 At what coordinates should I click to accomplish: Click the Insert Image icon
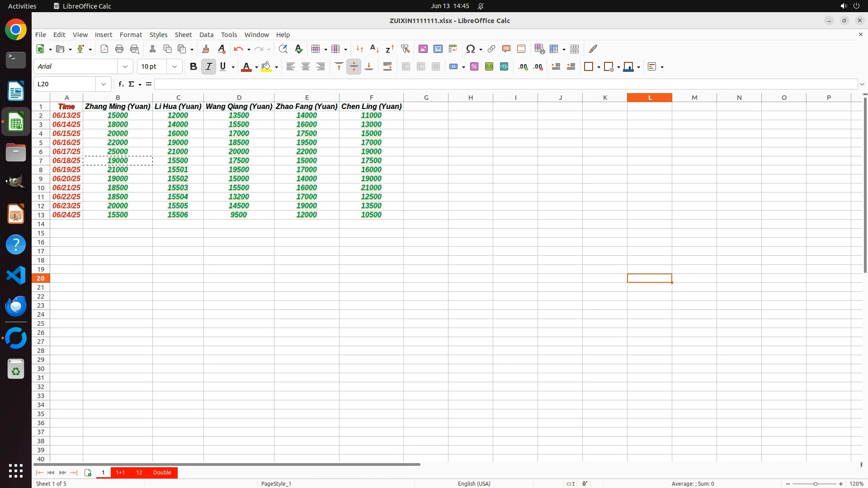pos(423,49)
